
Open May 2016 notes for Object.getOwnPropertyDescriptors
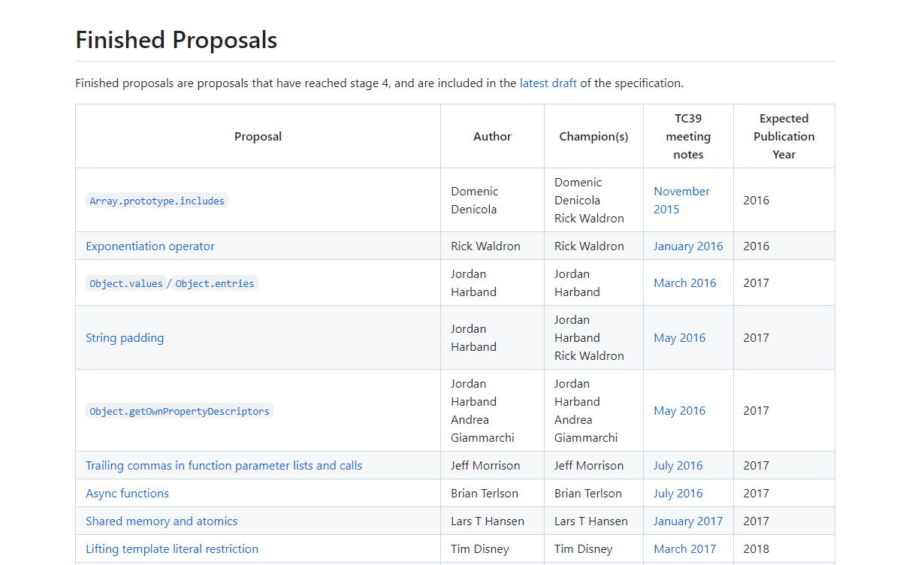pos(679,411)
